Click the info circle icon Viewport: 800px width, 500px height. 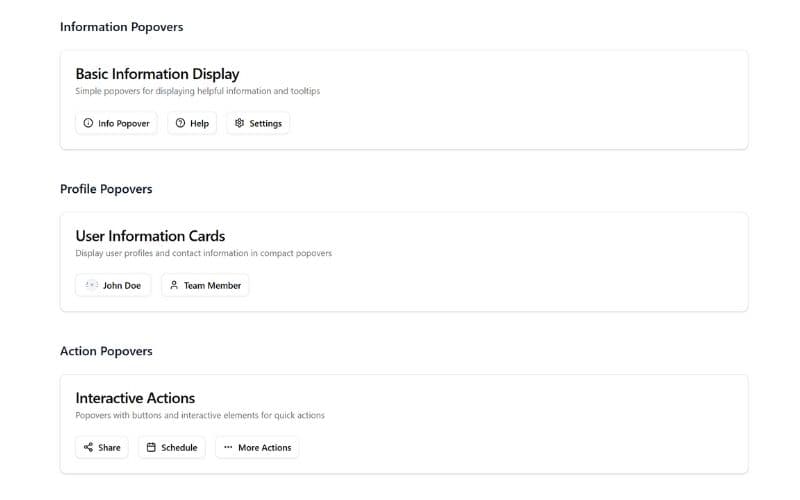click(88, 124)
